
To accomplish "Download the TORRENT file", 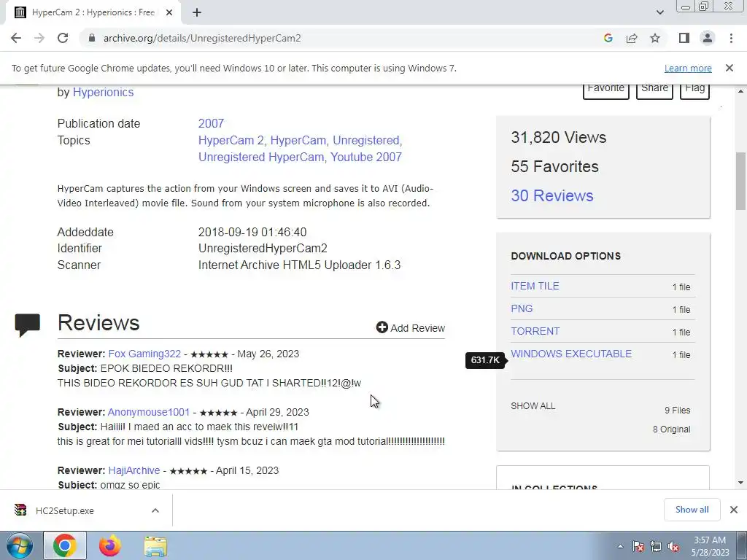I will [535, 331].
